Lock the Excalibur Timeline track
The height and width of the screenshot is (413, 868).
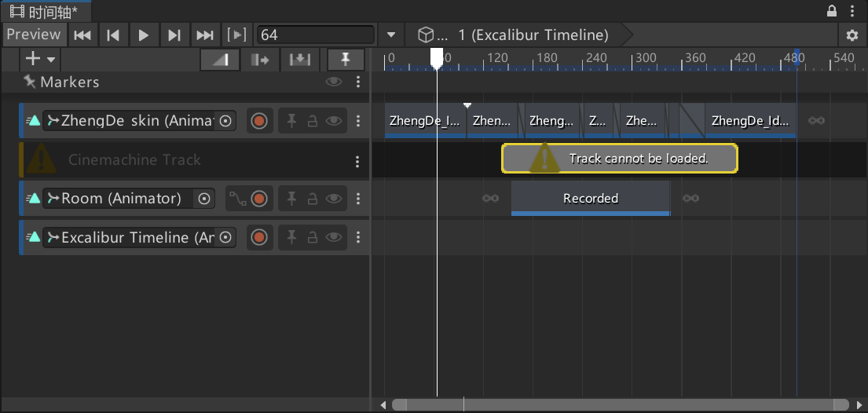tap(312, 238)
